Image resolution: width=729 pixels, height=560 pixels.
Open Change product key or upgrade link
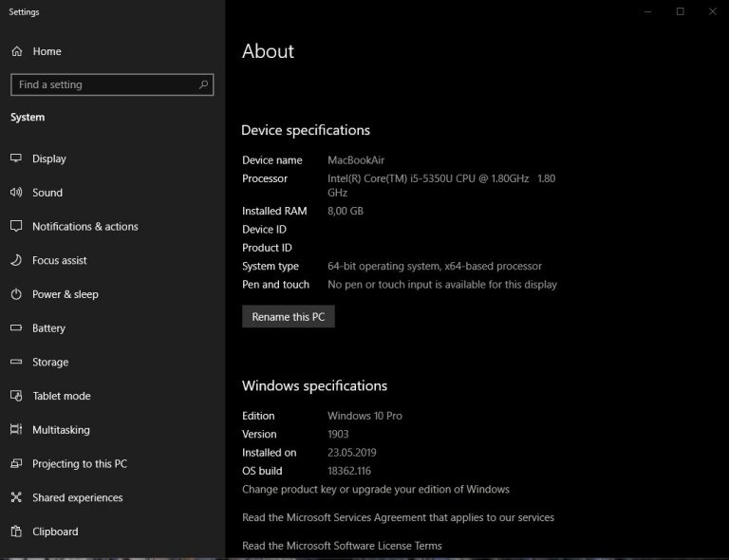[376, 490]
